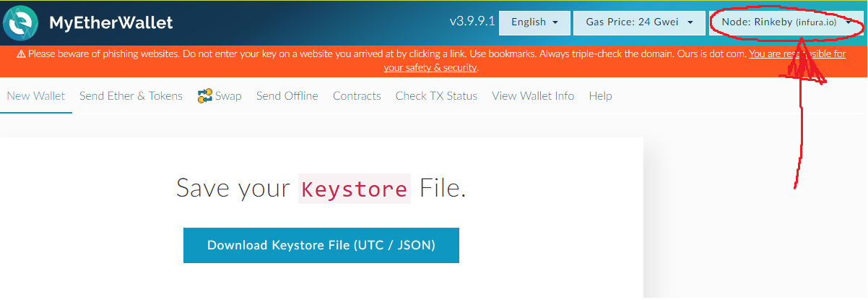Click the warning triangle icon in banner

tap(21, 54)
